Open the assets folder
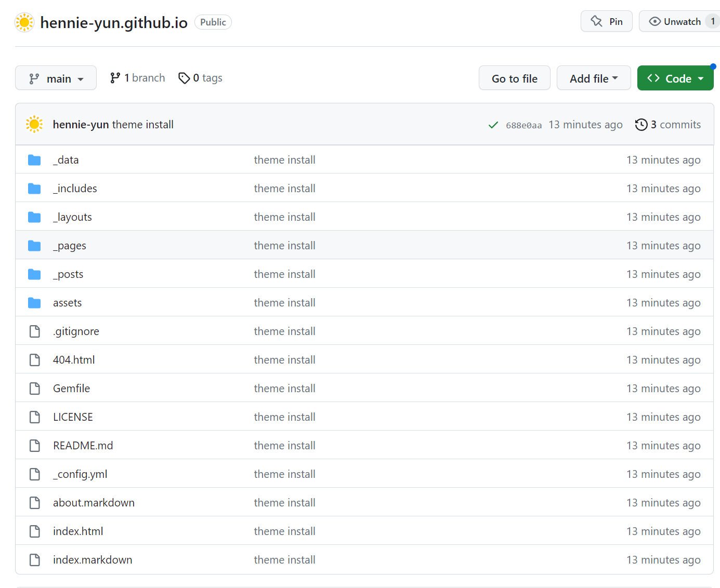This screenshot has width=720, height=588. (68, 303)
